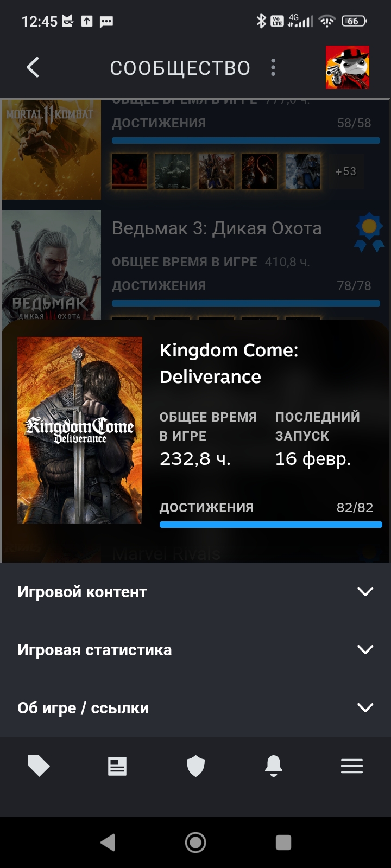The width and height of the screenshot is (391, 868).
Task: Open the Store tag tab
Action: tap(39, 766)
